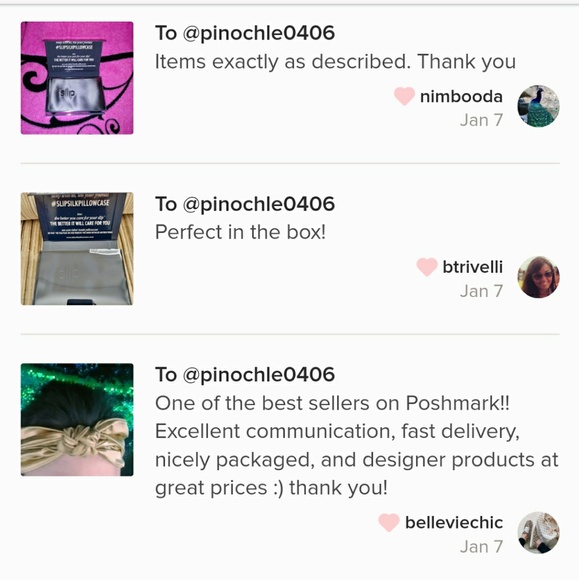Visit belleviechic's username link
The width and height of the screenshot is (579, 580).
(454, 523)
